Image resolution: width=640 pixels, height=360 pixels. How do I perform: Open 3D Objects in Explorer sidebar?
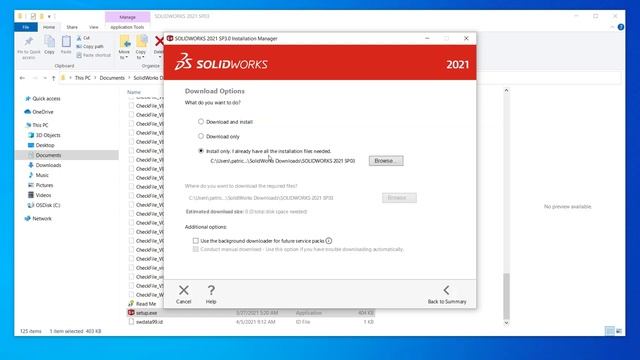[x=48, y=135]
